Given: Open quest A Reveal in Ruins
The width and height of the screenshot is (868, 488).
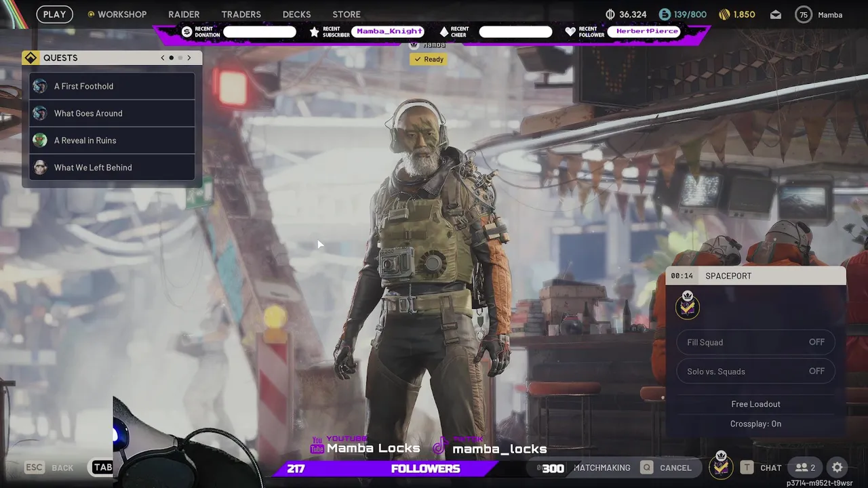Looking at the screenshot, I should point(112,140).
